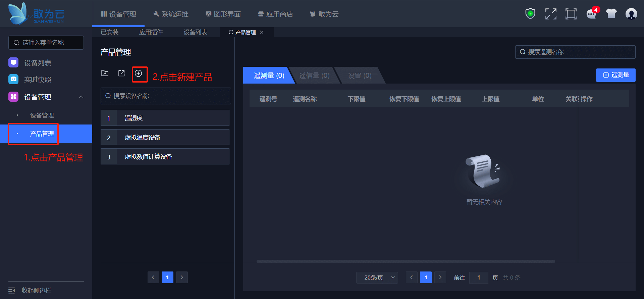Select the 遥信量 (0) tab
Image resolution: width=644 pixels, height=299 pixels.
(x=314, y=76)
